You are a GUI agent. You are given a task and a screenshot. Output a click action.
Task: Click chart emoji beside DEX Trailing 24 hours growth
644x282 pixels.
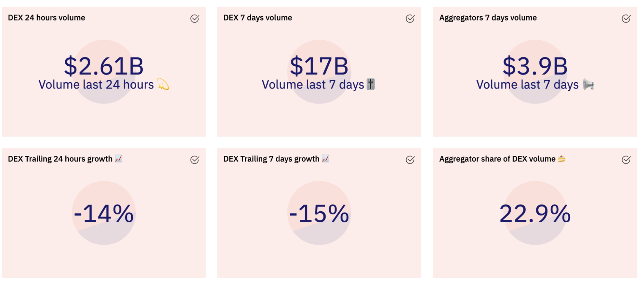pos(119,158)
